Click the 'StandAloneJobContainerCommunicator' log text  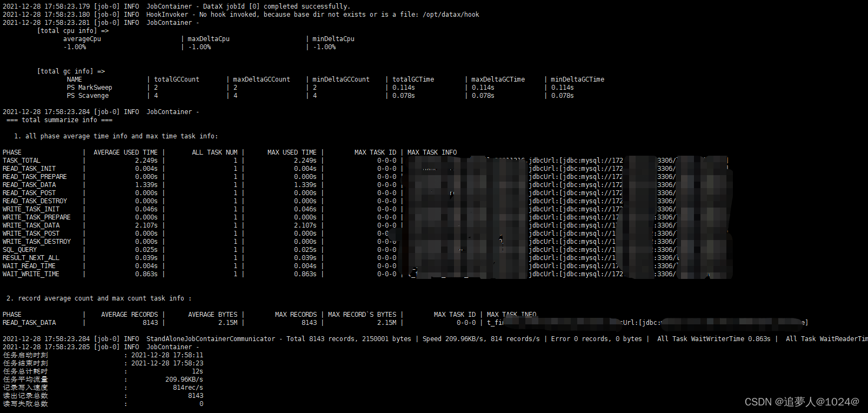[x=211, y=339]
